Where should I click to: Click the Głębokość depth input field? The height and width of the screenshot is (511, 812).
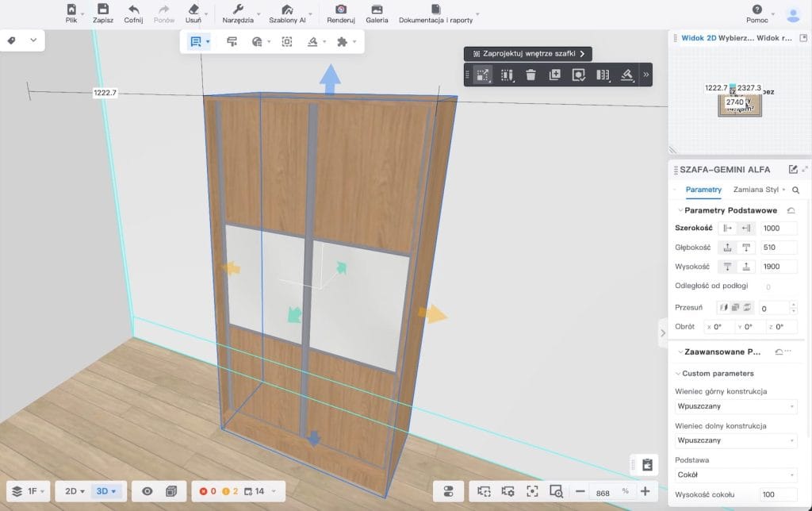click(779, 248)
